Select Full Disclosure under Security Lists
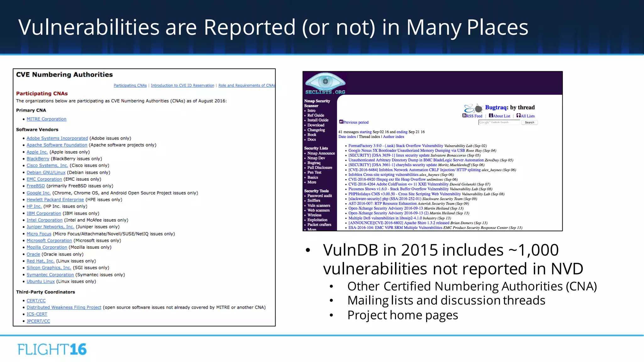 coord(320,167)
